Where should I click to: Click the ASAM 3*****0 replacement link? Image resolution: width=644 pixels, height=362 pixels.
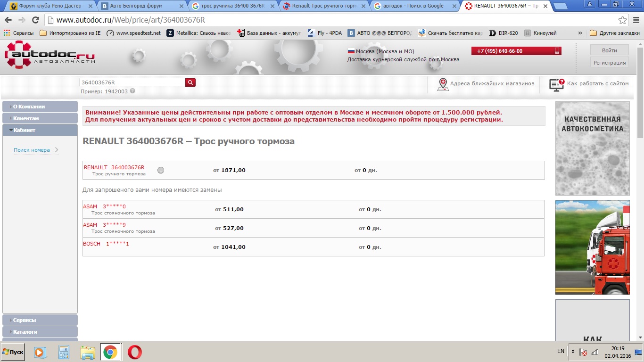104,206
